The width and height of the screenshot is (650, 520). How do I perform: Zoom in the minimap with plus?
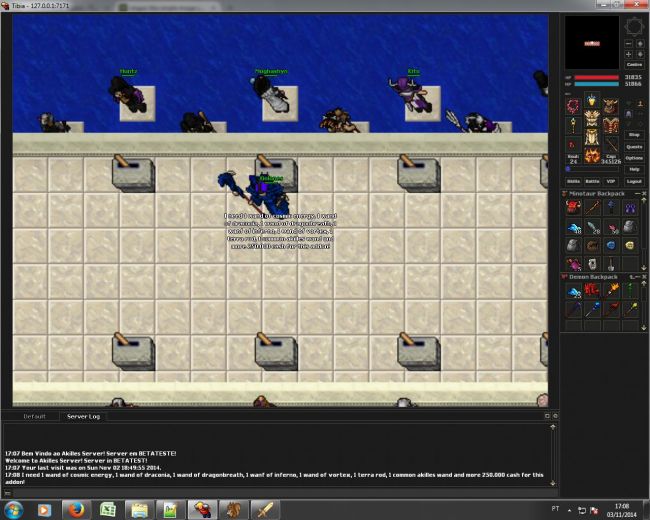(x=628, y=54)
